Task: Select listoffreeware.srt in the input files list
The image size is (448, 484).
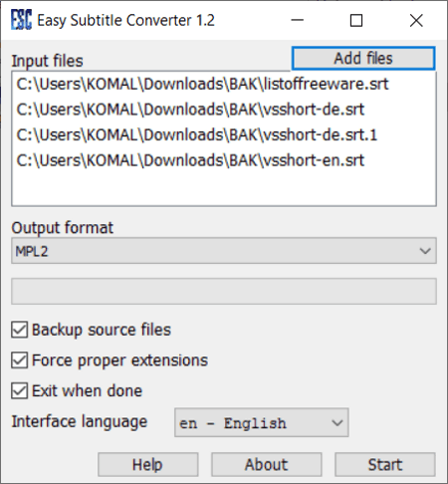Action: 202,84
